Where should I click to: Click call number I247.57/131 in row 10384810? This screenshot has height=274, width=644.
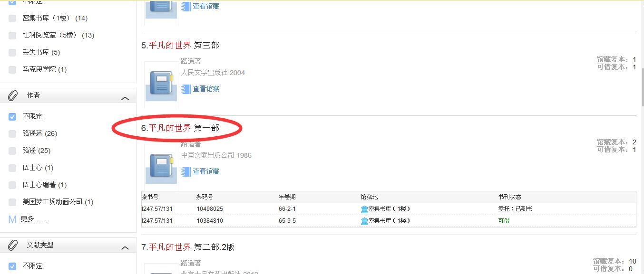(x=157, y=221)
